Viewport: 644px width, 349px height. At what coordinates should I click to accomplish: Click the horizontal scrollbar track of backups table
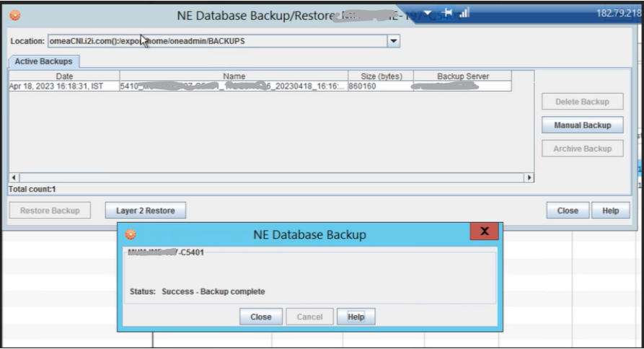271,178
